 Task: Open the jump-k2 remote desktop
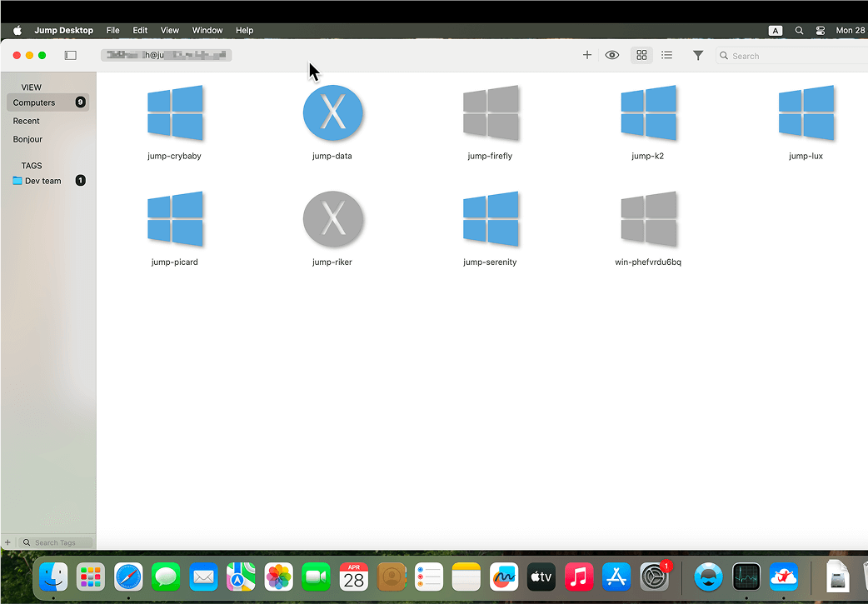point(648,113)
